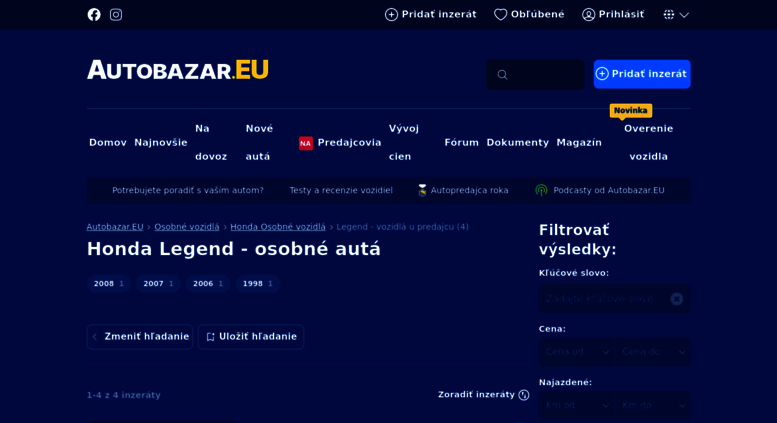
Task: Open the Fórum menu item
Action: click(461, 143)
